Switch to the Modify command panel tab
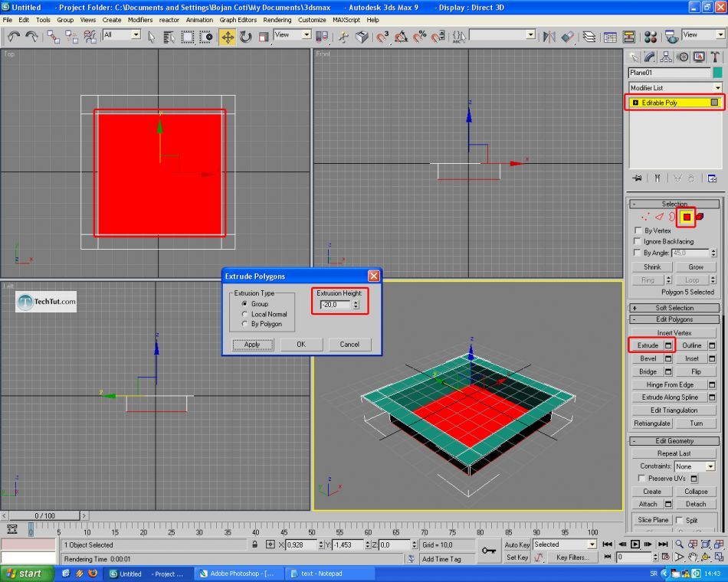The width and height of the screenshot is (728, 582). click(650, 57)
